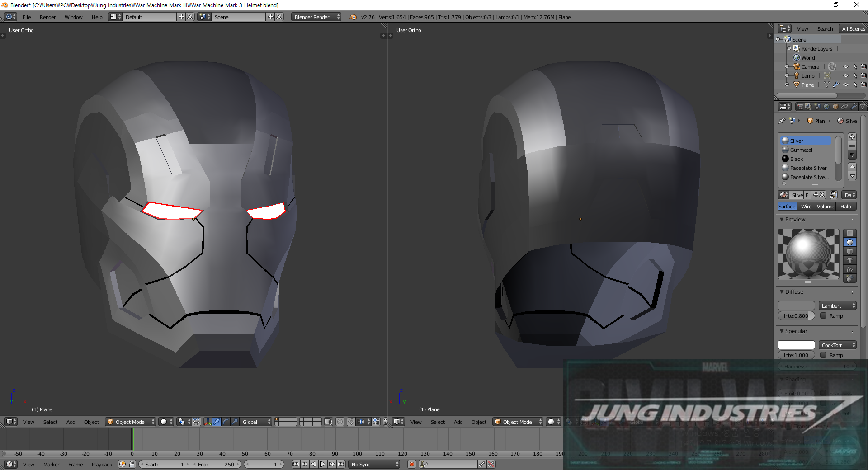Collapse the Diffuse panel
The height and width of the screenshot is (470, 868).
(782, 291)
